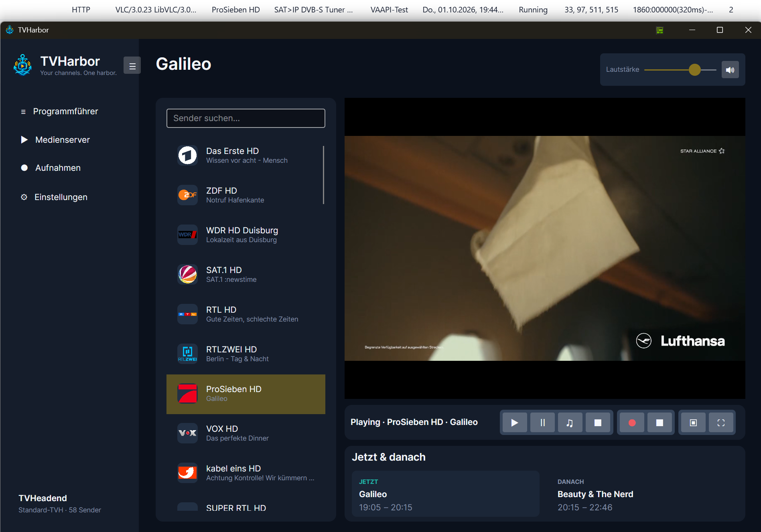This screenshot has height=532, width=761.
Task: Enter fullscreen with the corner-brackets button
Action: coord(721,423)
